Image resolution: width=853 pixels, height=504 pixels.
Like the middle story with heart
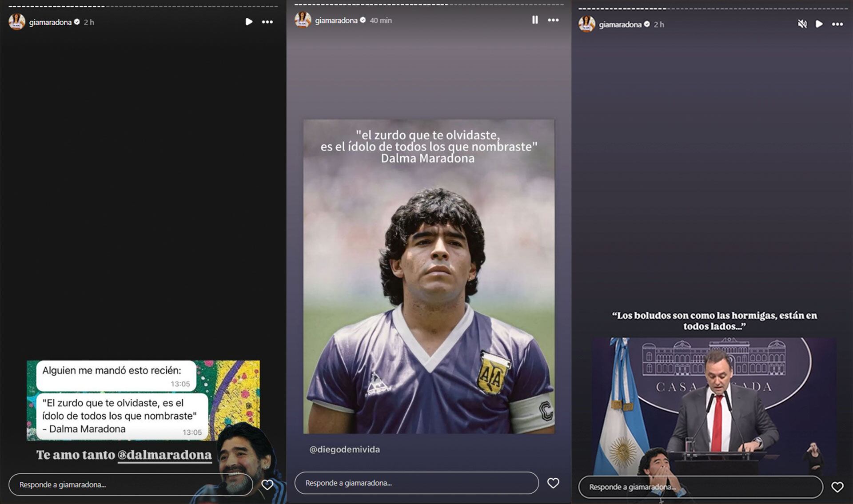553,483
